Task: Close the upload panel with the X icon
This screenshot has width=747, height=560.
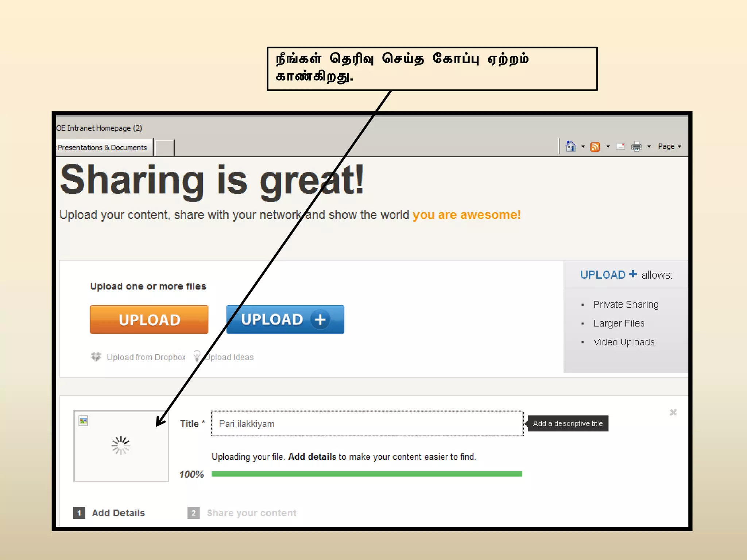Action: tap(673, 412)
